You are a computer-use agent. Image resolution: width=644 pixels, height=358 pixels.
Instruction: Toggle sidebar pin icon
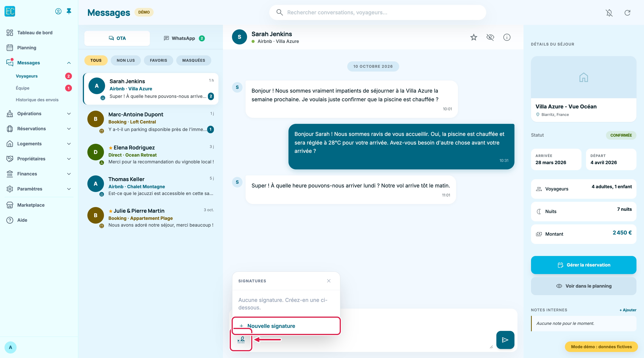tap(69, 11)
